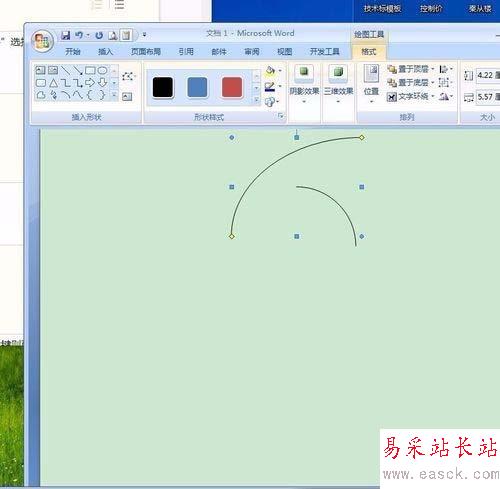Save the document with the floppy icon
This screenshot has width=500, height=489.
[66, 35]
